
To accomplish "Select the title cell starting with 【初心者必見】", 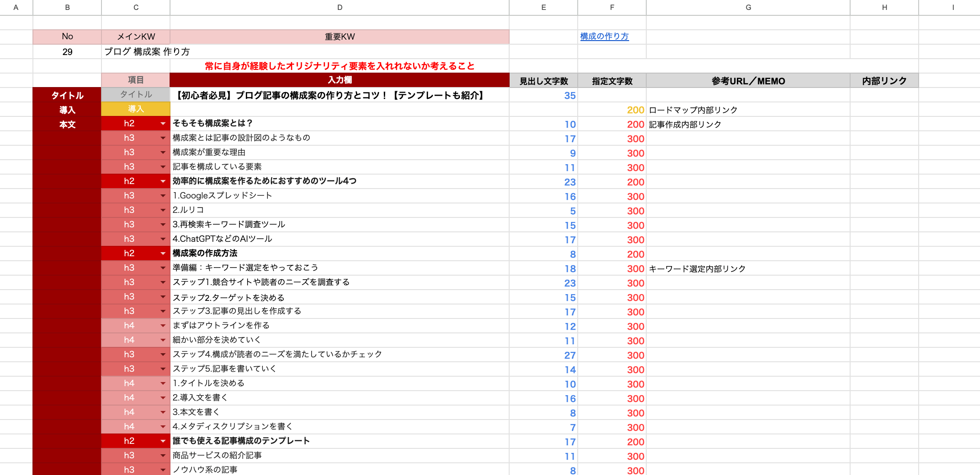I will (340, 95).
